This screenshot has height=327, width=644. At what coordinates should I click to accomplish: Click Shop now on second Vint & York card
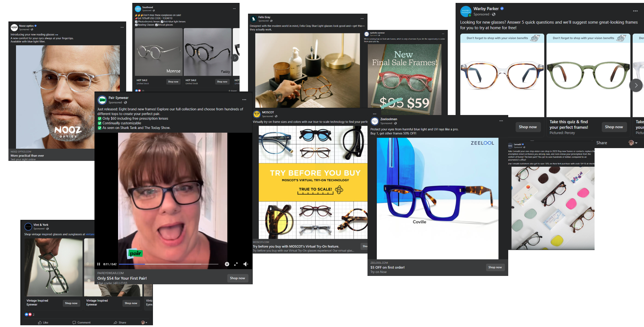click(x=131, y=303)
